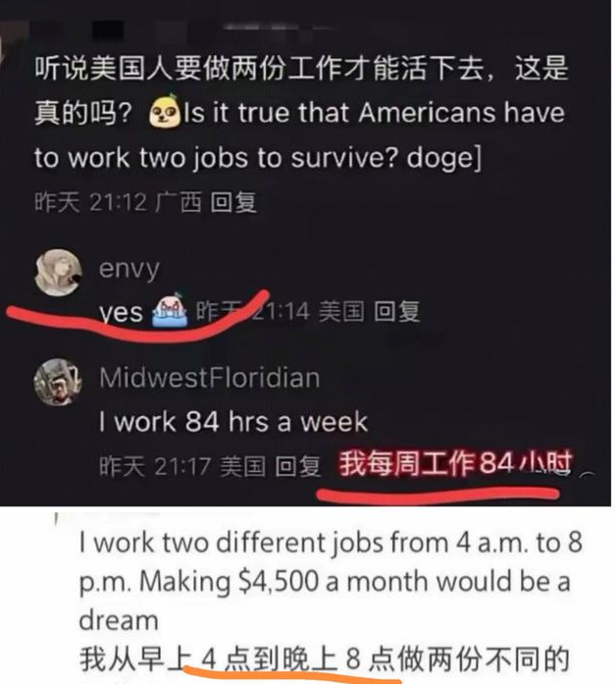Open the MidwestFloridian username
The height and width of the screenshot is (684, 616).
click(x=210, y=378)
